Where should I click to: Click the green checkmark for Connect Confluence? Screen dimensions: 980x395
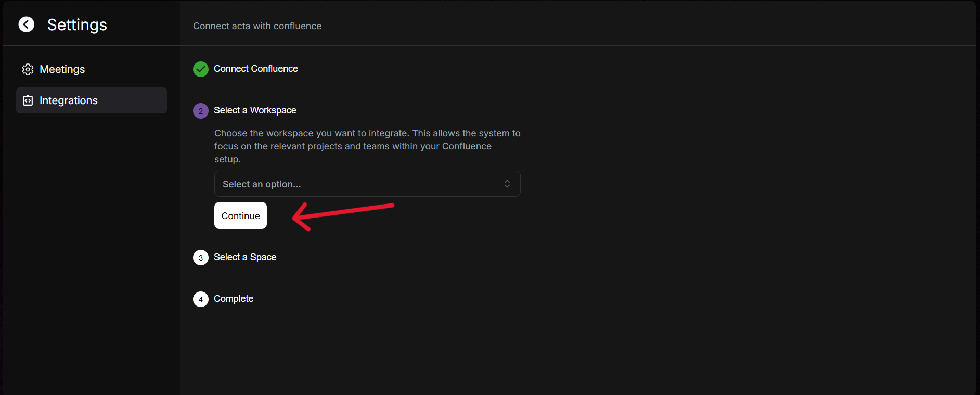[201, 69]
